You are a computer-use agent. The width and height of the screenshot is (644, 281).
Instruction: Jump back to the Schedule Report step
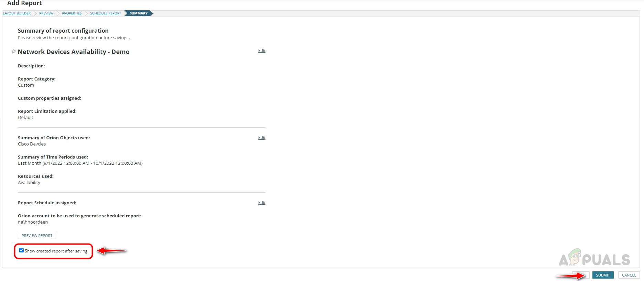pos(106,13)
